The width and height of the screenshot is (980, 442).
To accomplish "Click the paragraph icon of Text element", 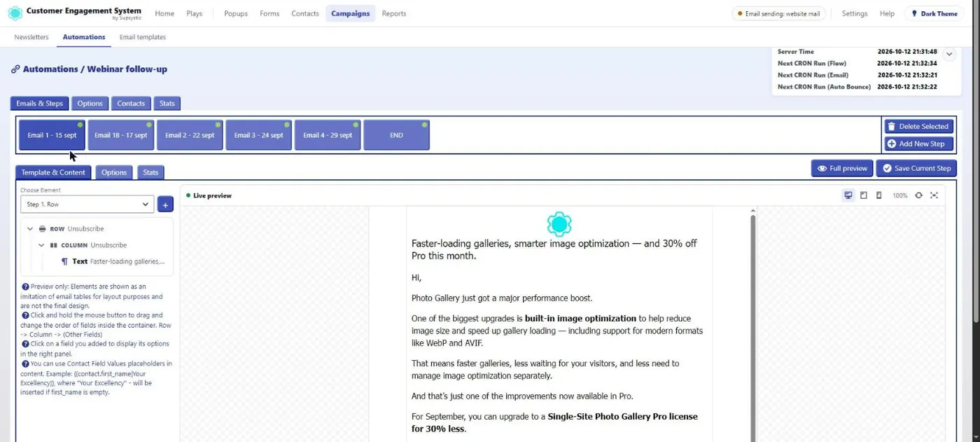I will (x=64, y=261).
